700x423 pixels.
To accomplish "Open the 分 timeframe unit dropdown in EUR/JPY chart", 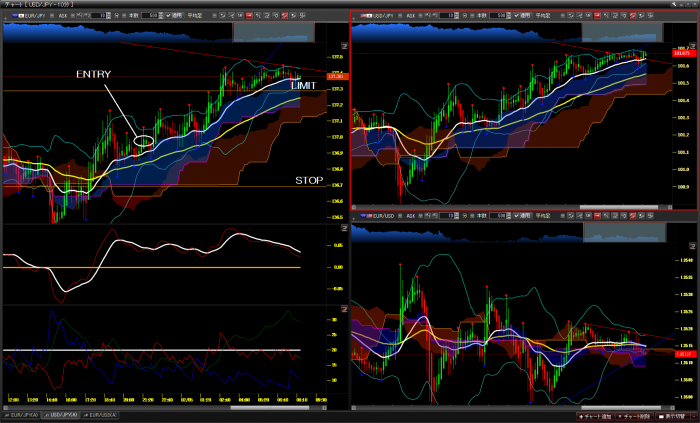I will point(124,15).
